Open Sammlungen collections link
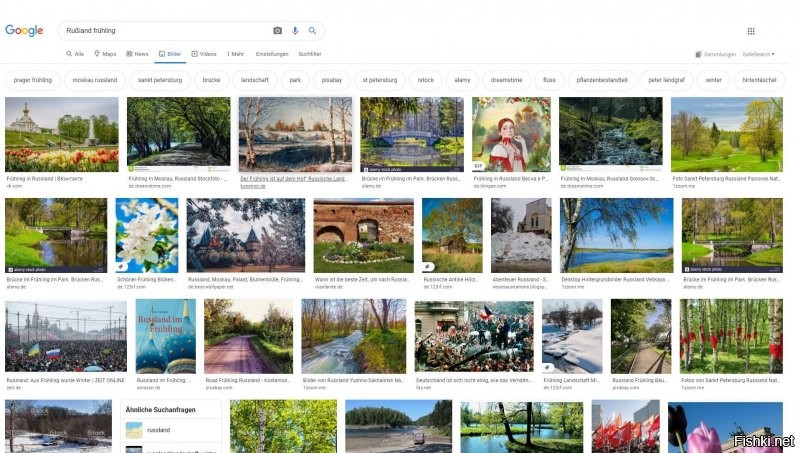The width and height of the screenshot is (800, 453). point(715,54)
